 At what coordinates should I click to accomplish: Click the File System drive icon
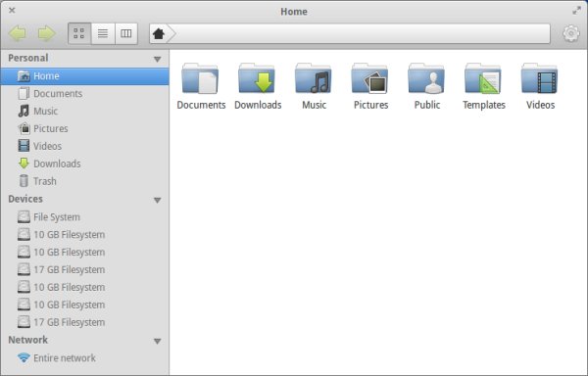click(x=24, y=216)
